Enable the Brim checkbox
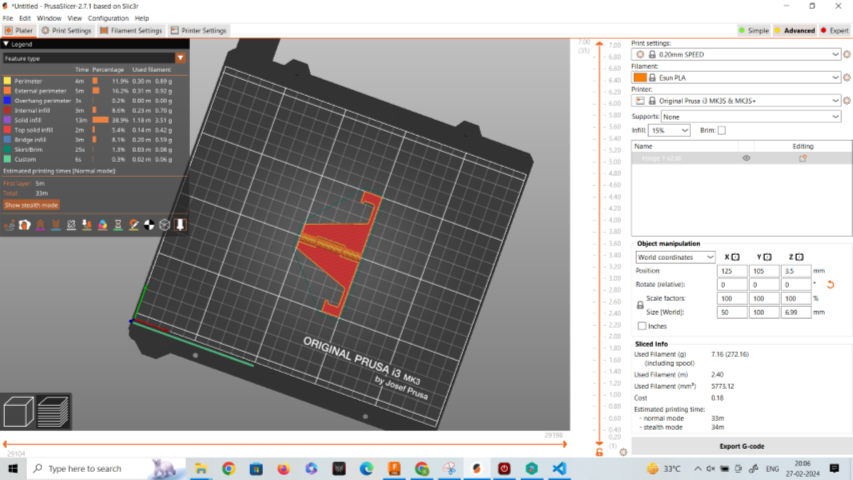Viewport: 853px width, 480px height. 721,131
